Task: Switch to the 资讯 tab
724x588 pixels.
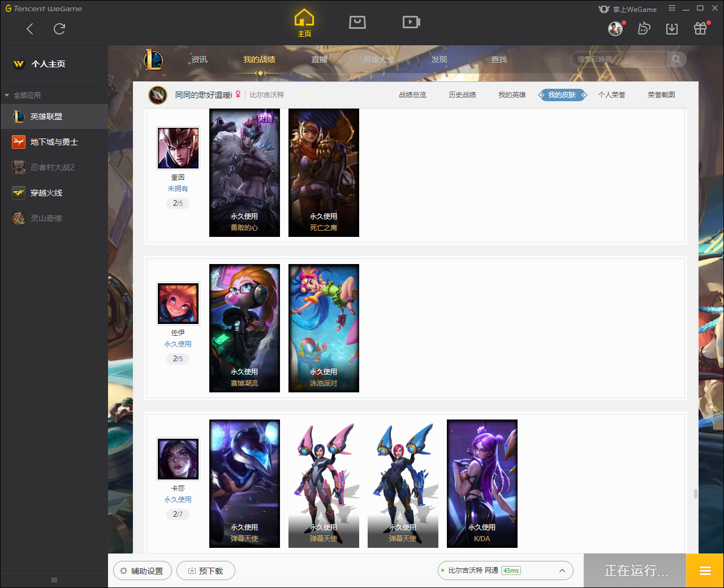Action: [199, 59]
